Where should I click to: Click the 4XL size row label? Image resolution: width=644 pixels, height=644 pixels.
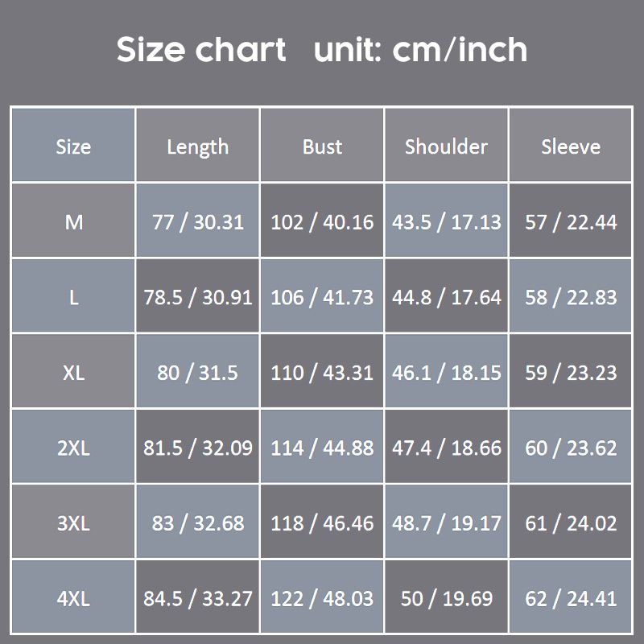tap(73, 598)
